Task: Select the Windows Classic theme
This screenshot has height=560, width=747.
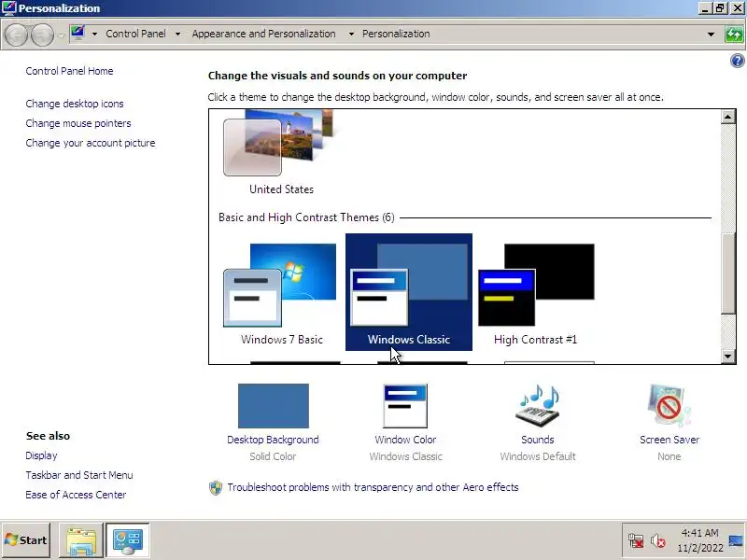Action: pos(409,292)
